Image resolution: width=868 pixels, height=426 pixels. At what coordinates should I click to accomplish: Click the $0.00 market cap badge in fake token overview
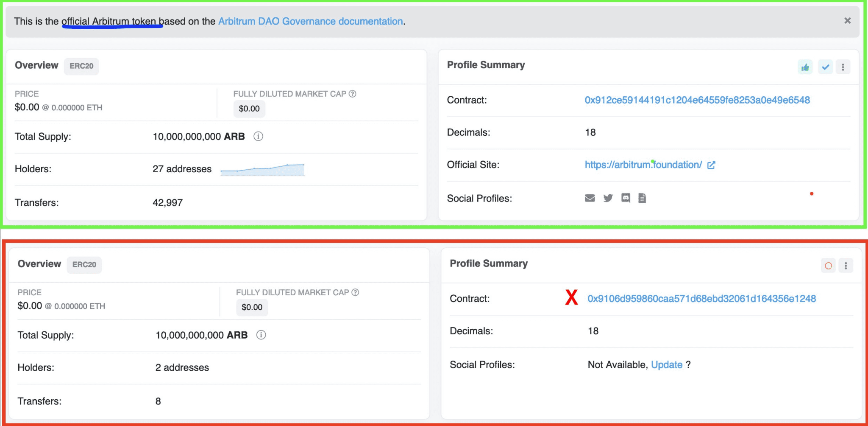252,307
